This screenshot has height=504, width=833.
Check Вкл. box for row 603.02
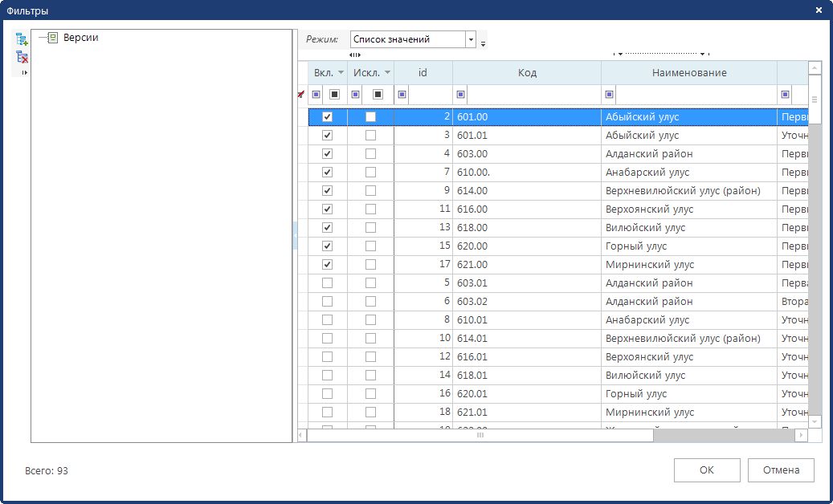[x=327, y=302]
